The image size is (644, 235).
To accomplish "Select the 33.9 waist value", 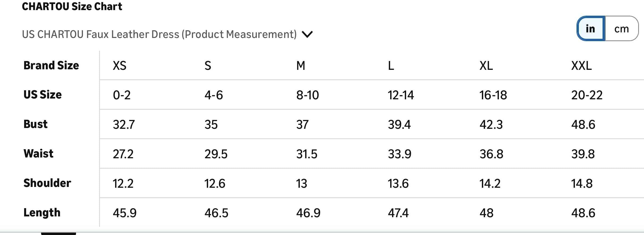I will coord(399,154).
